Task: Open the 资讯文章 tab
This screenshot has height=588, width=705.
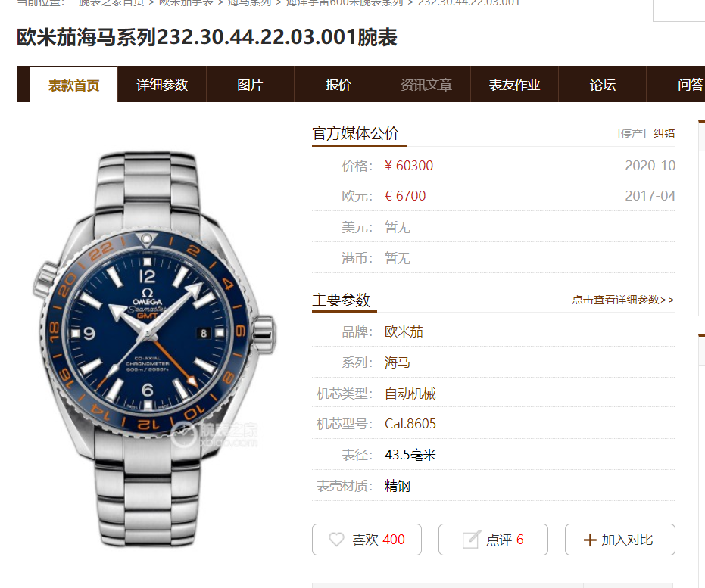Action: click(426, 85)
